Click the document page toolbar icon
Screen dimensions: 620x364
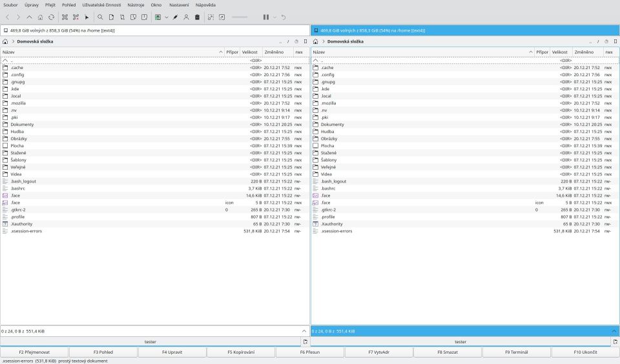[x=112, y=17]
